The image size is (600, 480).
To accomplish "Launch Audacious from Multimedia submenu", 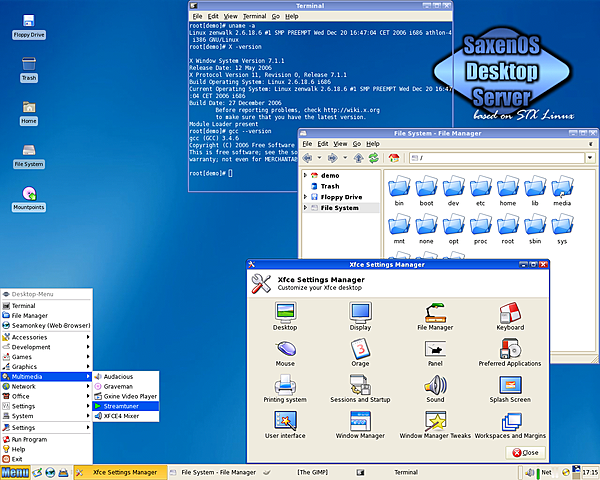I will pos(126,377).
